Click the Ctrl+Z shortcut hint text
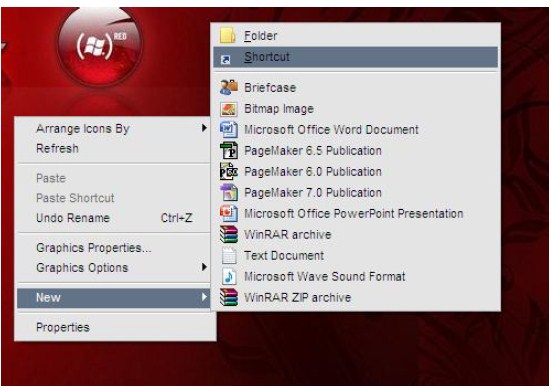The height and width of the screenshot is (390, 552). 176,218
